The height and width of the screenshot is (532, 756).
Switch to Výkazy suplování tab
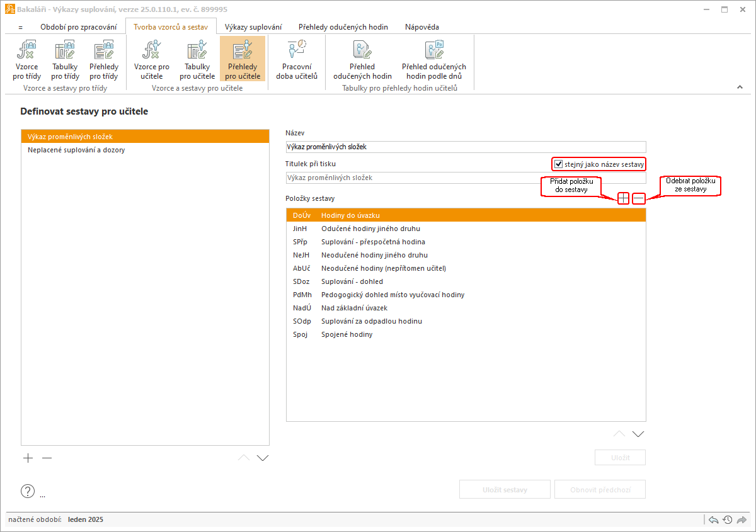coord(253,27)
